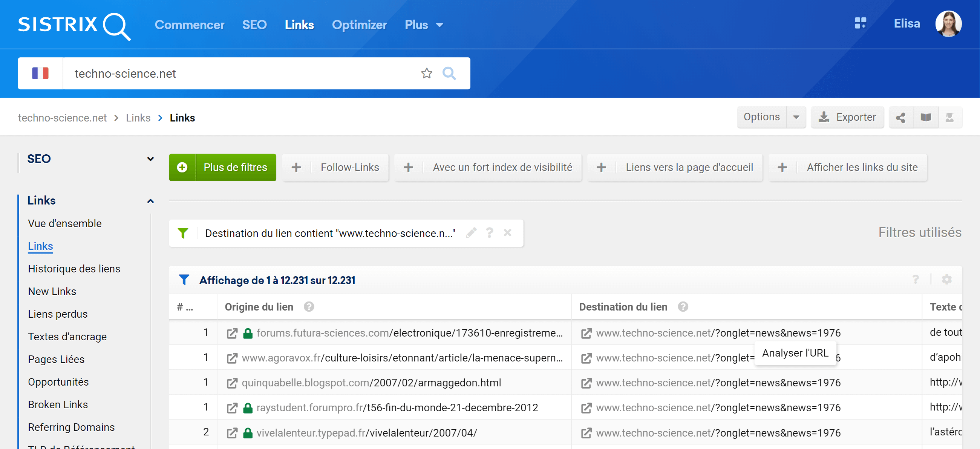
Task: Open external link icon for raystudent.forumpro.fr row
Action: (232, 408)
